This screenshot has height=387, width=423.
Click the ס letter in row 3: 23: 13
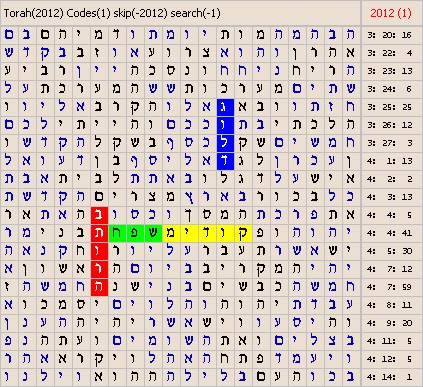pos(171,71)
